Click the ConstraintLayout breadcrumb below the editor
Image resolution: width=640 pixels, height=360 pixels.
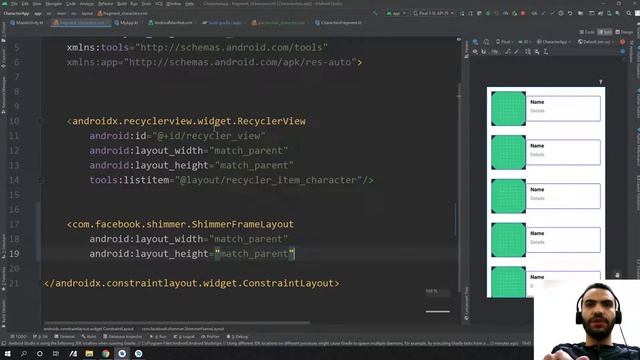(89, 329)
